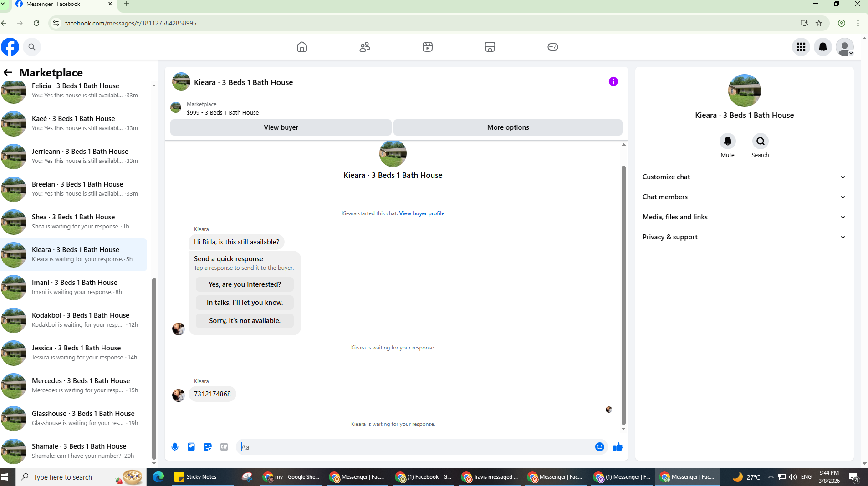Open the Menu grid icon
Screen dimensions: 868x486
coord(801,47)
